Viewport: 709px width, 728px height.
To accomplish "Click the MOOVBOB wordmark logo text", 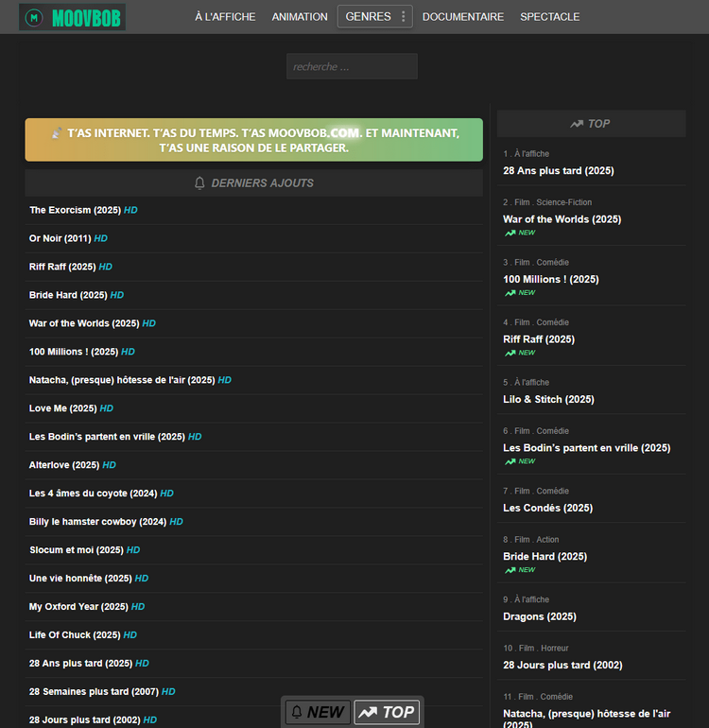I will pyautogui.click(x=86, y=18).
